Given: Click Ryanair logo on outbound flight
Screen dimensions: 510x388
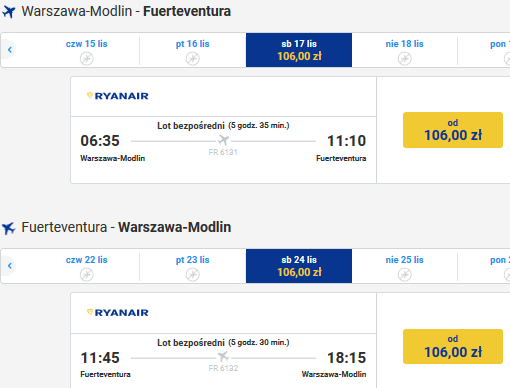Looking at the screenshot, I should (118, 96).
